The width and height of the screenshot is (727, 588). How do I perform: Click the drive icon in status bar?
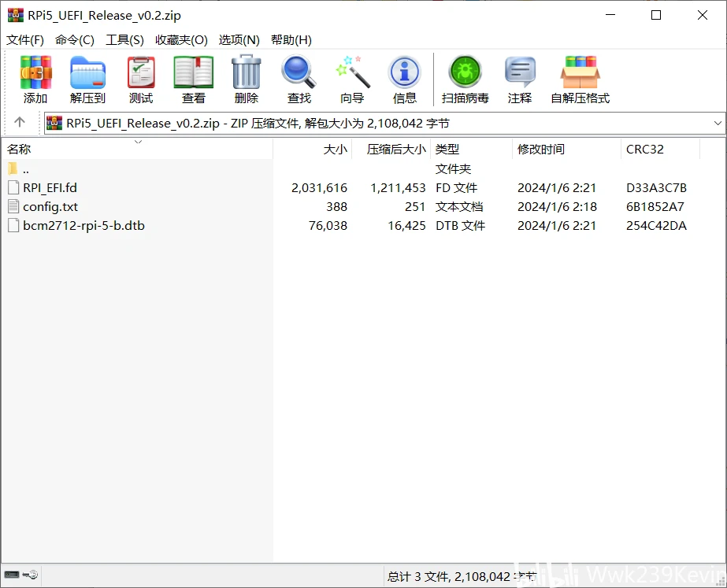(12, 575)
